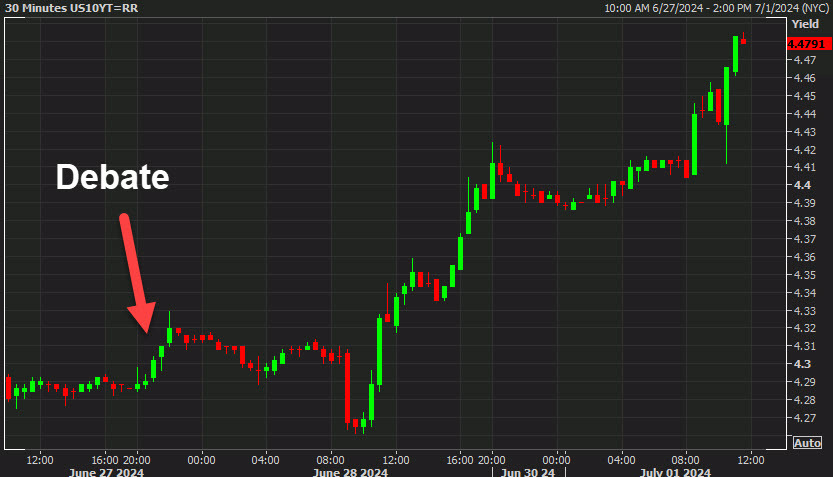Screen dimensions: 833x477
Task: Click the June 27 2024 date label
Action: click(106, 472)
